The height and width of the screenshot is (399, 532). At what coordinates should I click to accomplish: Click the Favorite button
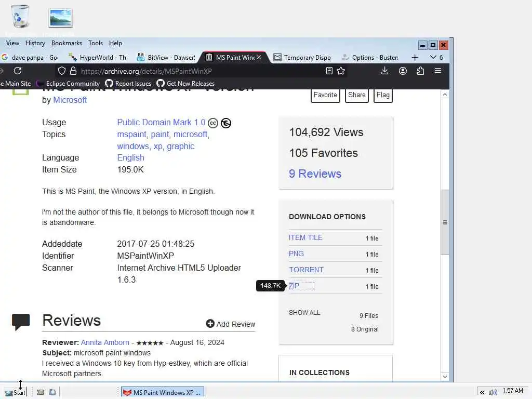(x=325, y=95)
